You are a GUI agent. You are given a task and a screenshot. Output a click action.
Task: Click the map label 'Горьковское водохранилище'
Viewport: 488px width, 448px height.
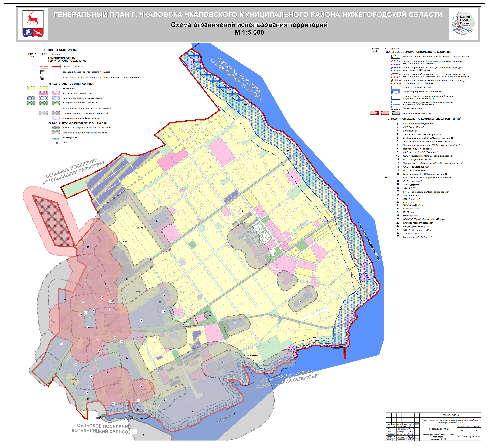click(x=369, y=241)
